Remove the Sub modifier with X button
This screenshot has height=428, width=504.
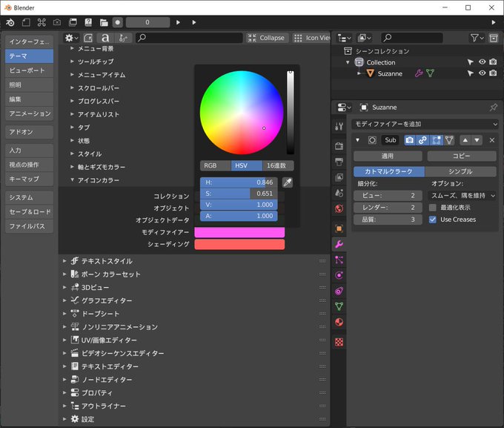[x=492, y=140]
